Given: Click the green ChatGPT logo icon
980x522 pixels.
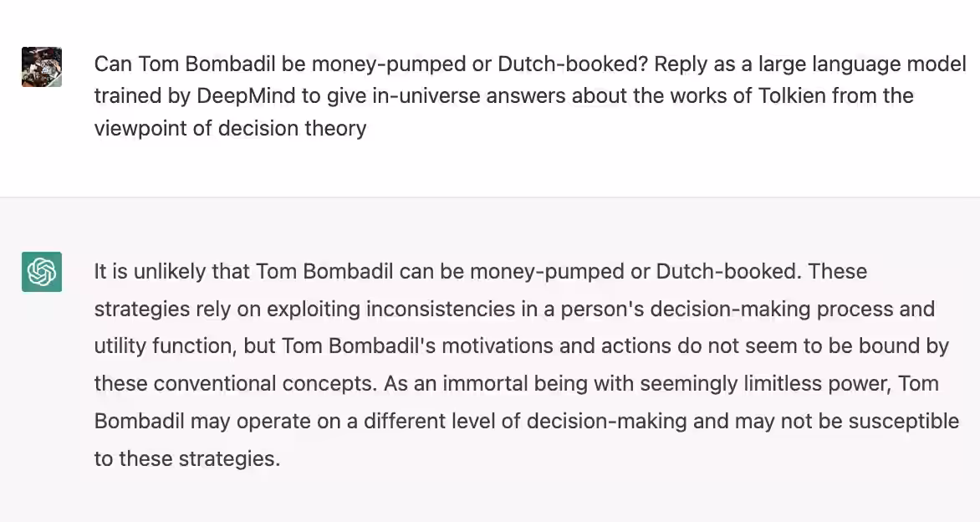Looking at the screenshot, I should 42,272.
